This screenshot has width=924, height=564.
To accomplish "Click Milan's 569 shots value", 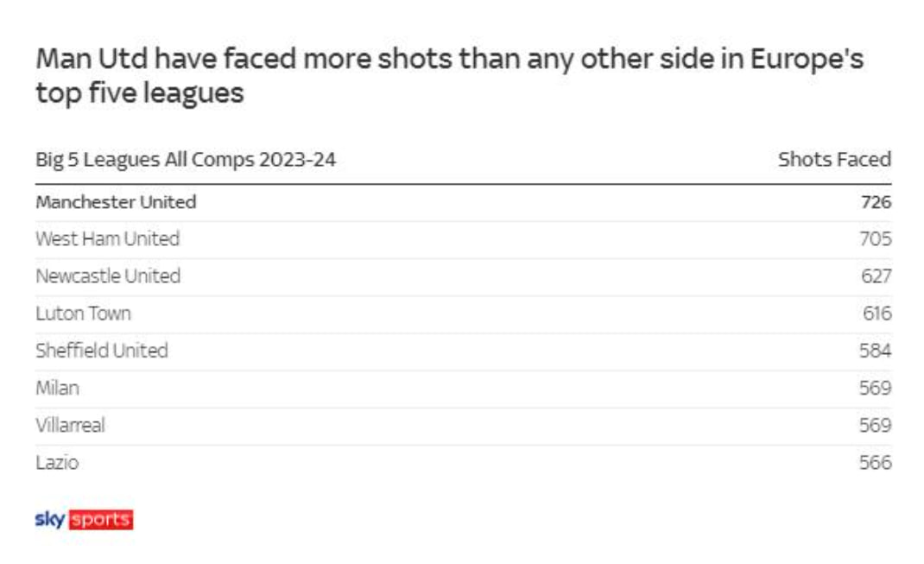I will coord(875,388).
